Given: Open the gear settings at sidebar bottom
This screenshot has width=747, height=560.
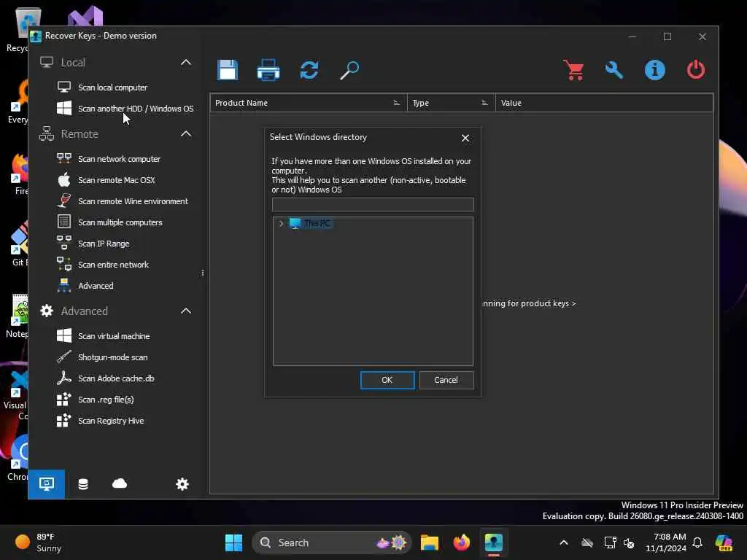Looking at the screenshot, I should tap(182, 484).
